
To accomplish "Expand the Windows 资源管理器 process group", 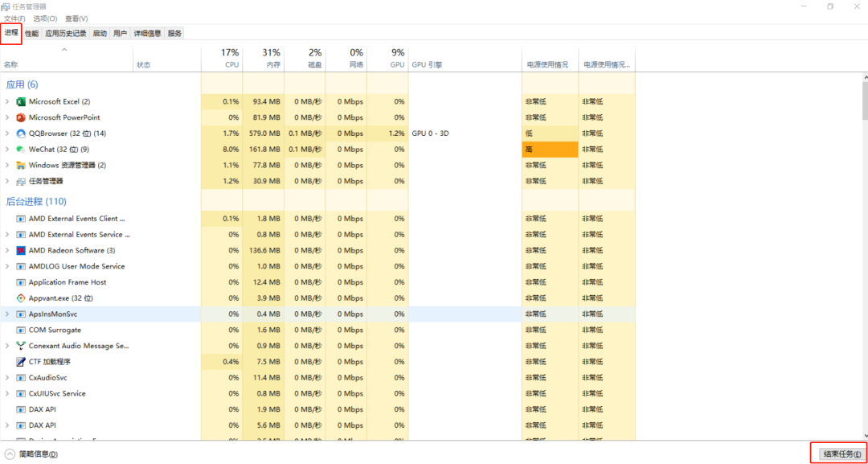I will [7, 165].
